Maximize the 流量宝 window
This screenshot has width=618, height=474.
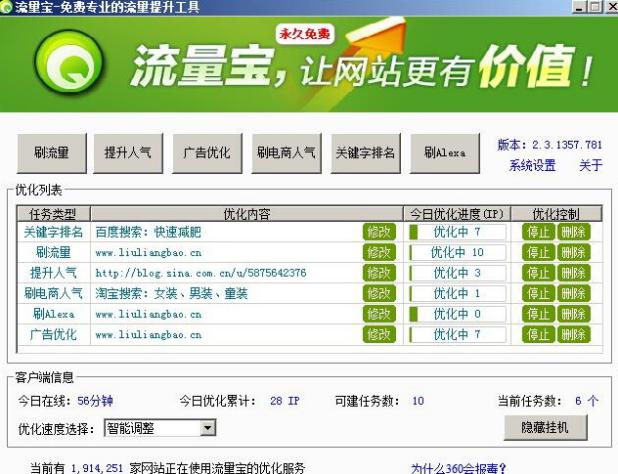(x=596, y=7)
